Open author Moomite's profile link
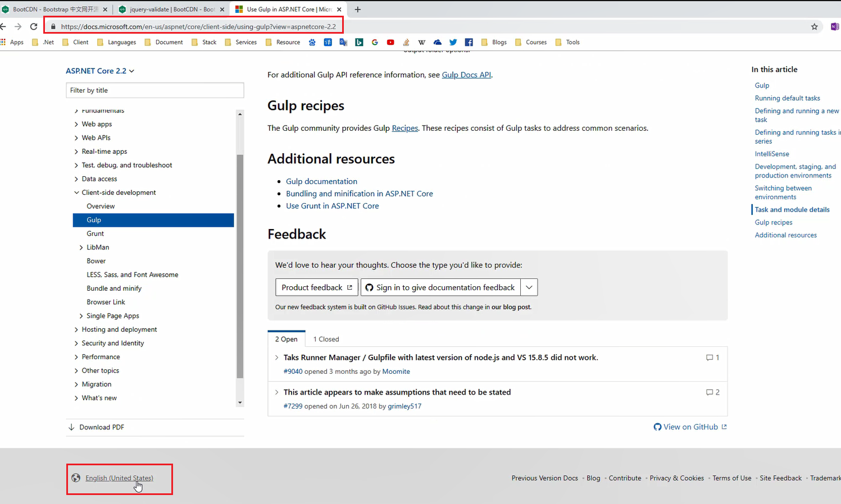Viewport: 841px width, 504px height. point(396,372)
